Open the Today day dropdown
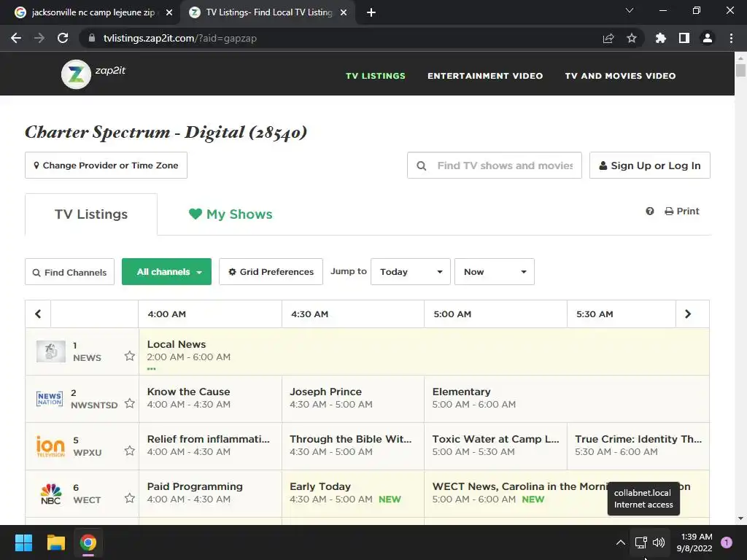747x560 pixels. click(x=410, y=271)
